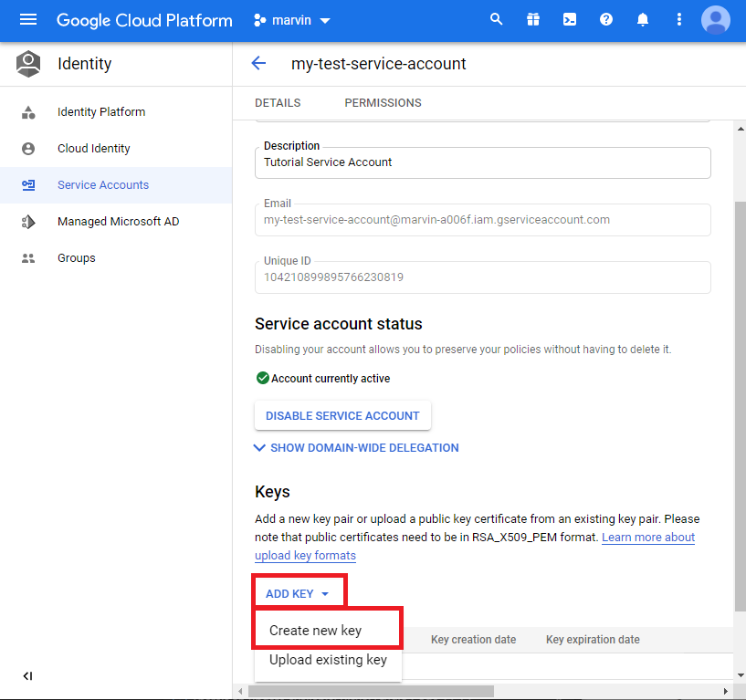Click the Service account status heading
The width and height of the screenshot is (746, 700).
point(338,324)
